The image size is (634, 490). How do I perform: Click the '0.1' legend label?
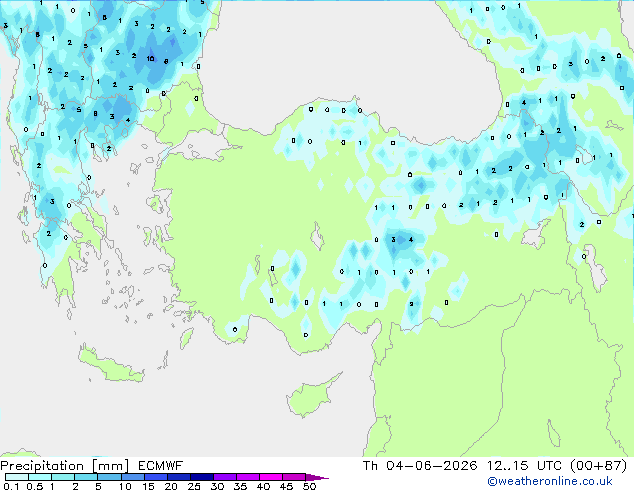pos(11,486)
